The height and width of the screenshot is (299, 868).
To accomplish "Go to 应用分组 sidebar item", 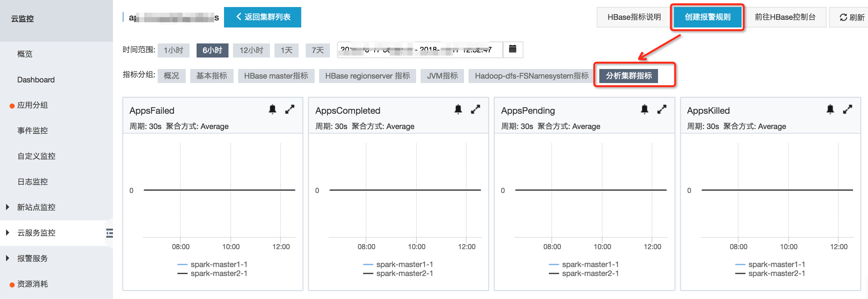I will pos(32,105).
